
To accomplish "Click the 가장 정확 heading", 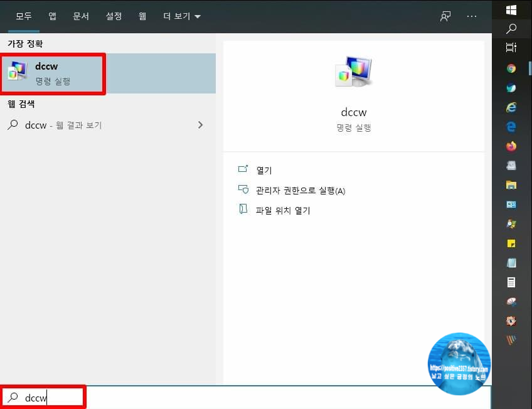I will pyautogui.click(x=25, y=43).
